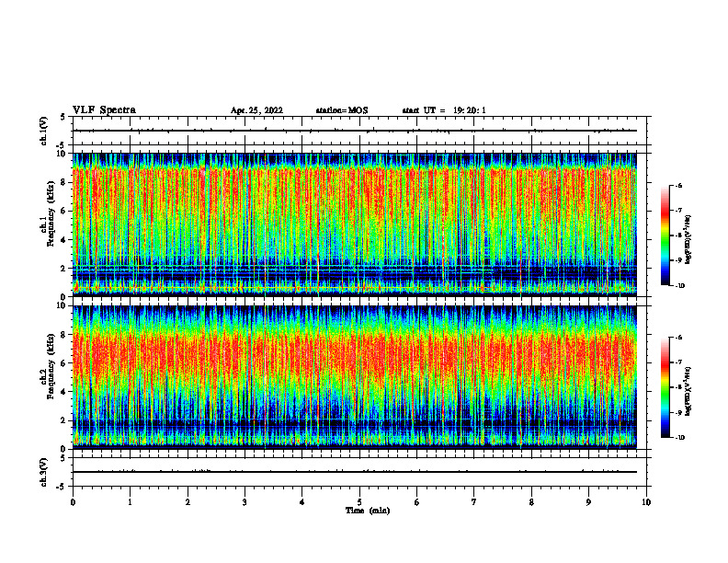Click time axis tick label "0"
The width and height of the screenshot is (728, 563).
(73, 502)
